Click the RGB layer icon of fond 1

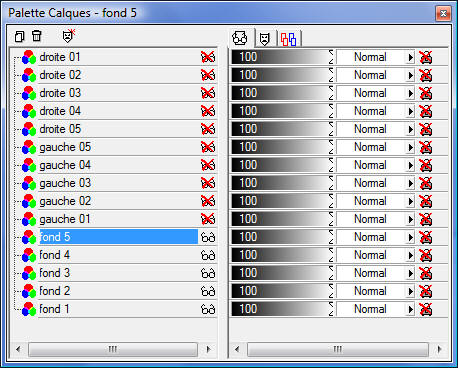(x=29, y=309)
